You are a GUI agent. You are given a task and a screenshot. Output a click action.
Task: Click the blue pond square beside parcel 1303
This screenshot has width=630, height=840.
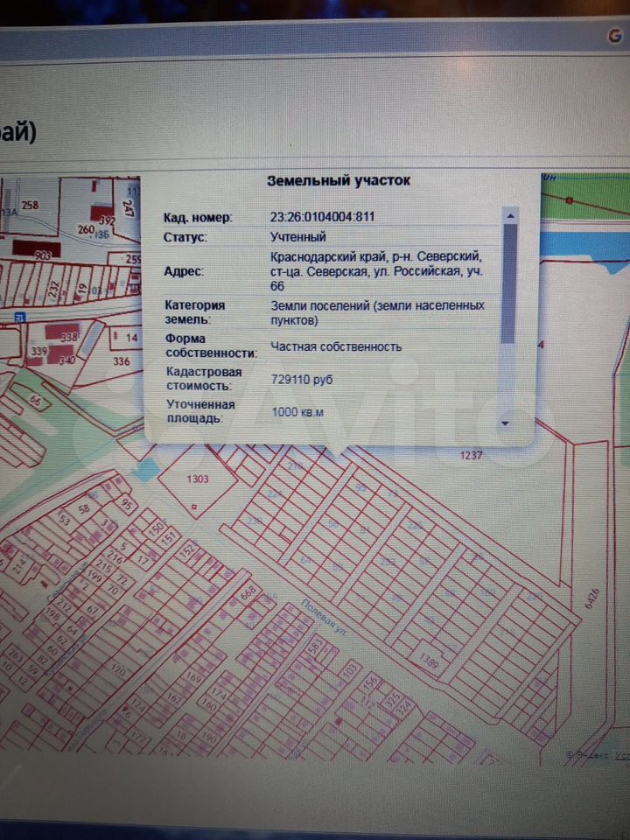[145, 468]
